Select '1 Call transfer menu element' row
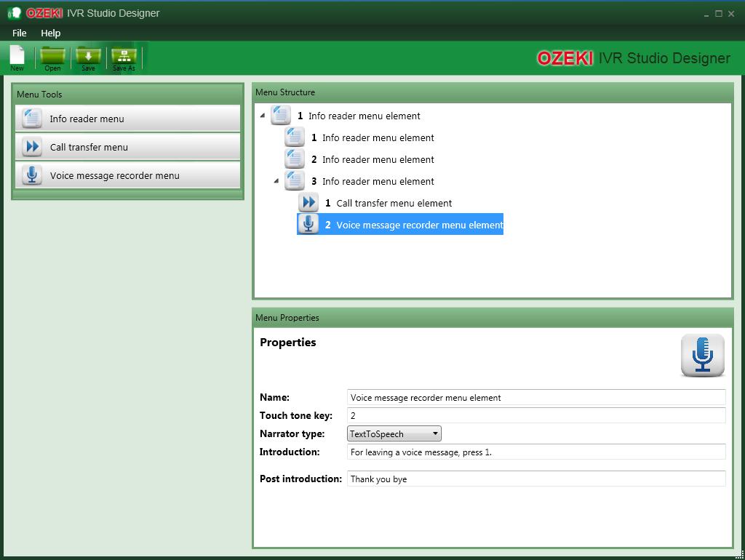This screenshot has width=745, height=560. [375, 203]
